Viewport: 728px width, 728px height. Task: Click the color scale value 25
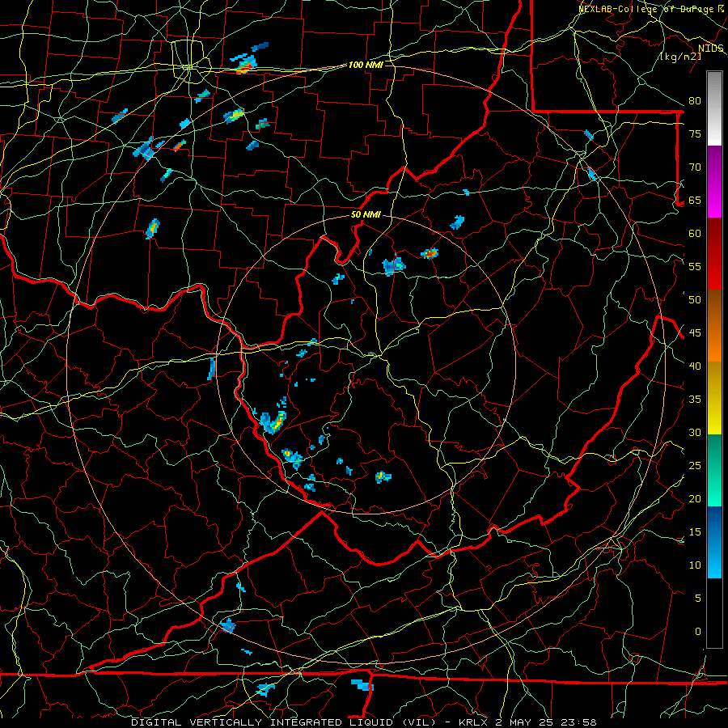point(695,466)
